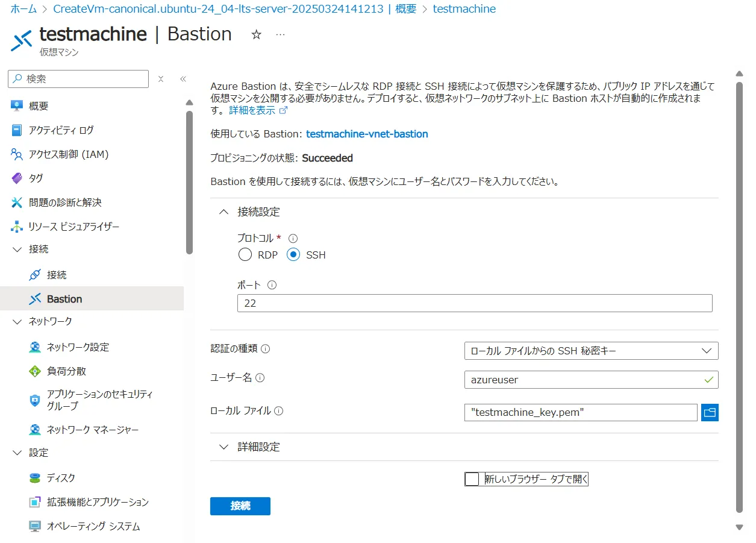Select the SSH protocol radio button
Screen dimensions: 756x543
293,255
